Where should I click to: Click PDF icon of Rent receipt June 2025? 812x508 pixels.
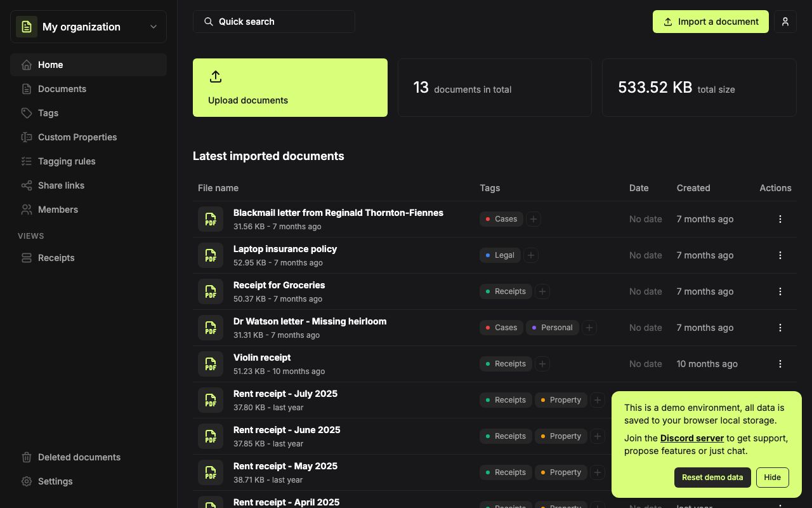(211, 436)
